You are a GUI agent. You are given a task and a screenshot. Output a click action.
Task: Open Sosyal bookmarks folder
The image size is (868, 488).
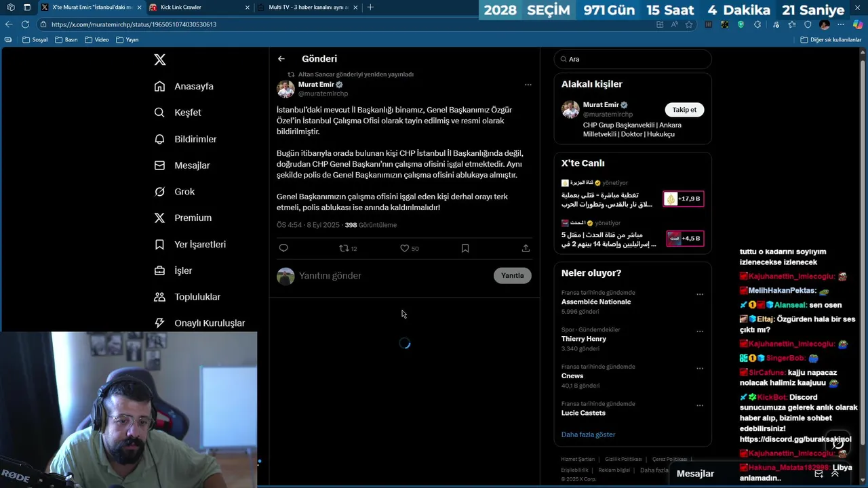(x=35, y=40)
